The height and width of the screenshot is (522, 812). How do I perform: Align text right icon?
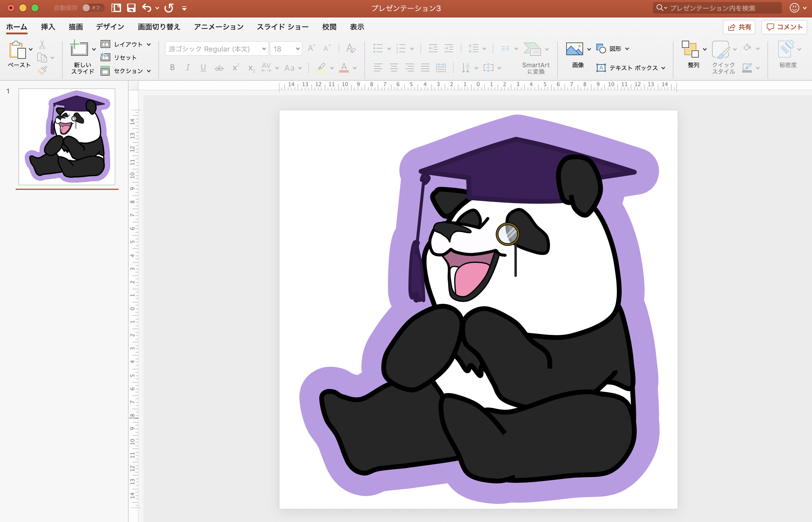click(x=409, y=68)
